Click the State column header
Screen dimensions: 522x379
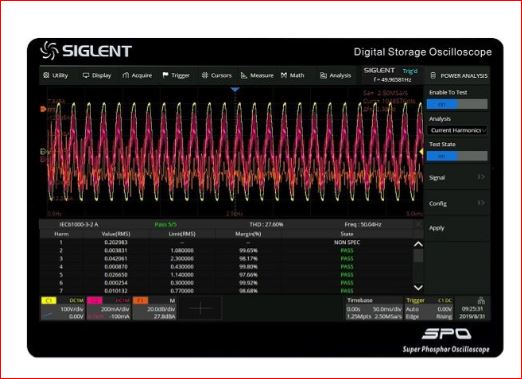pos(347,234)
